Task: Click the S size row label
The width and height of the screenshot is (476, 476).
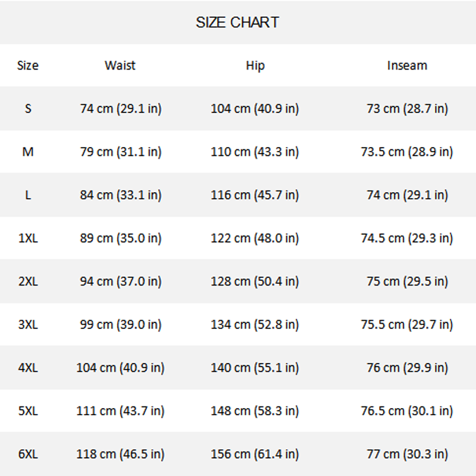Action: click(x=28, y=109)
